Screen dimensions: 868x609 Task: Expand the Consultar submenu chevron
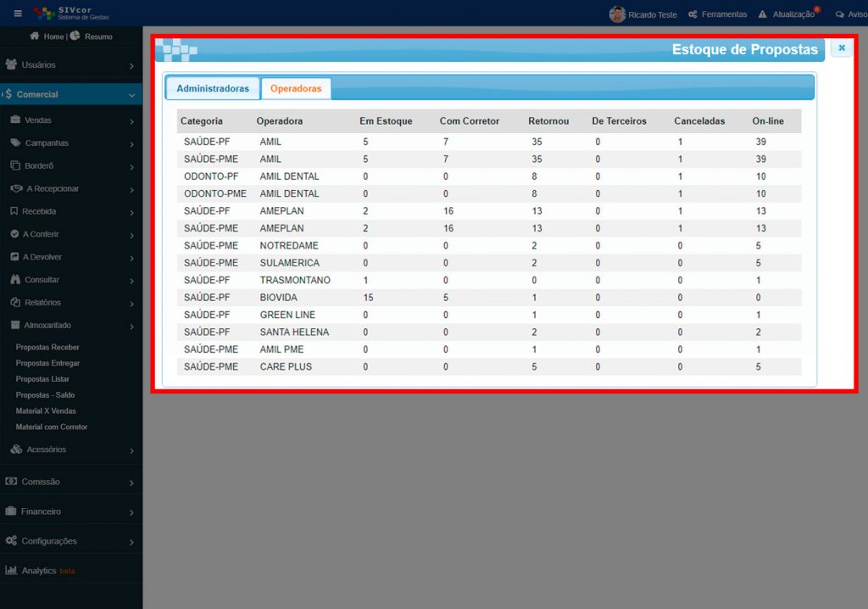131,281
